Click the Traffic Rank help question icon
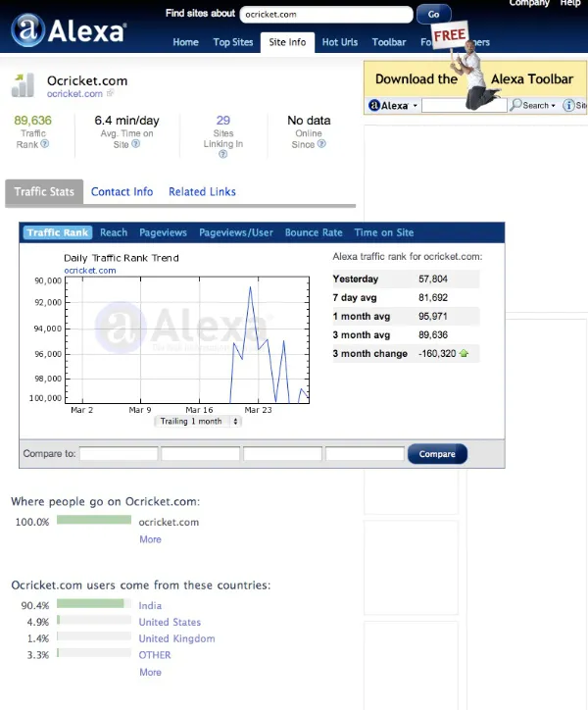Screen dimensions: 588x710 click(x=45, y=144)
